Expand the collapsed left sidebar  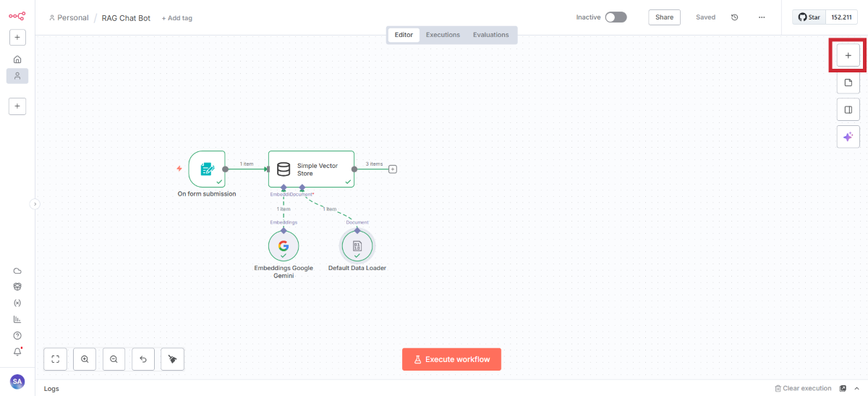(34, 204)
